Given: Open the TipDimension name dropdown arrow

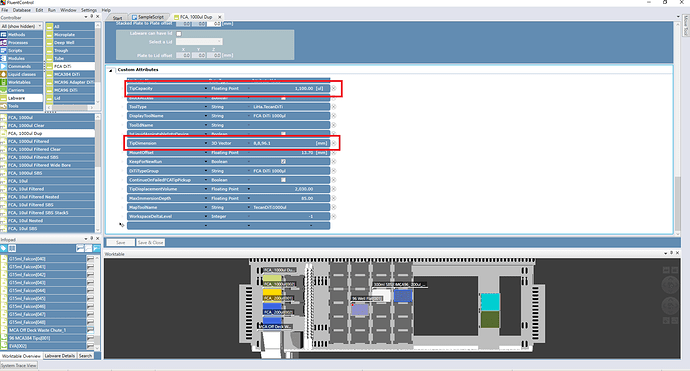Looking at the screenshot, I should click(x=206, y=143).
